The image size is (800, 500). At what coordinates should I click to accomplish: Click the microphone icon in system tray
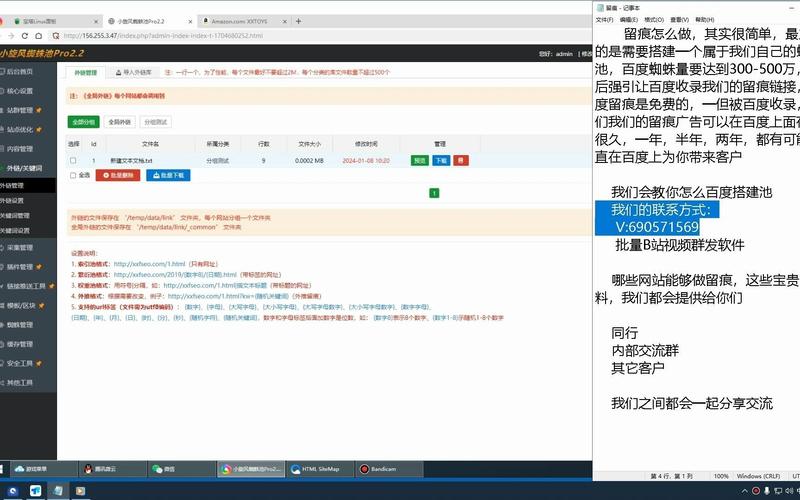pos(767,491)
